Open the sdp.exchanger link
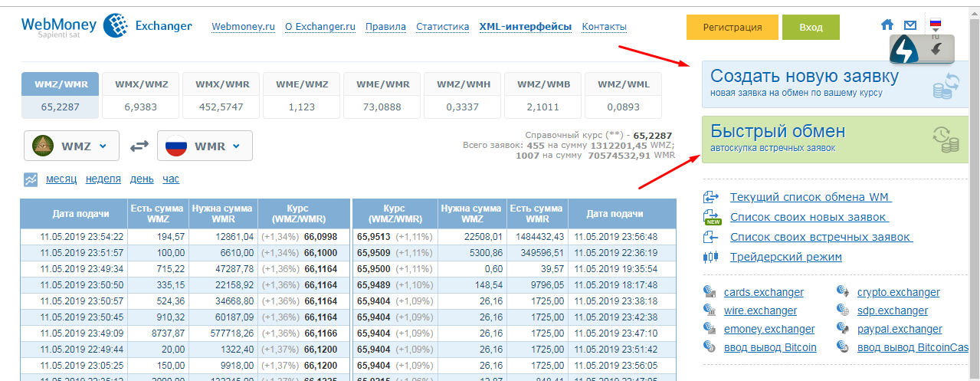Image resolution: width=980 pixels, height=381 pixels. [x=893, y=310]
